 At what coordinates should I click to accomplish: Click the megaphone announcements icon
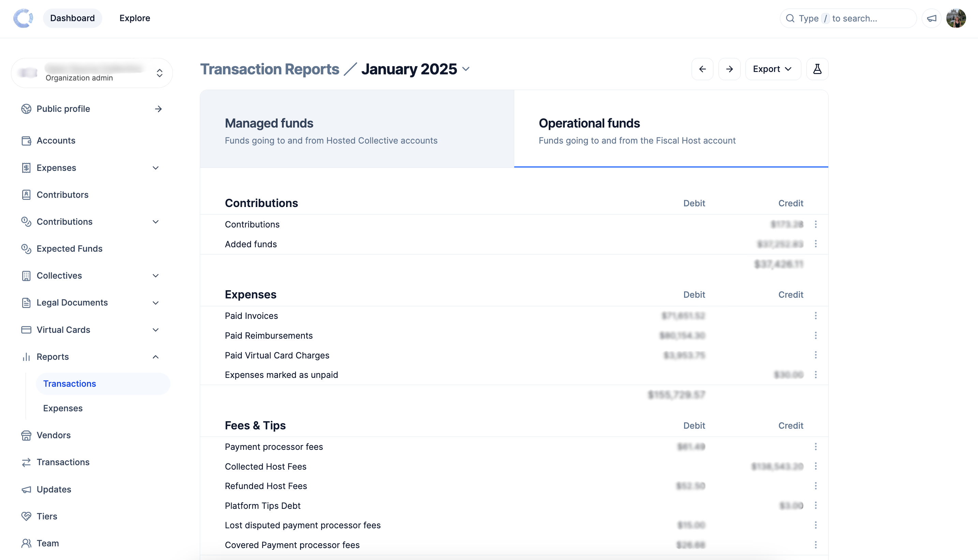[x=932, y=18]
